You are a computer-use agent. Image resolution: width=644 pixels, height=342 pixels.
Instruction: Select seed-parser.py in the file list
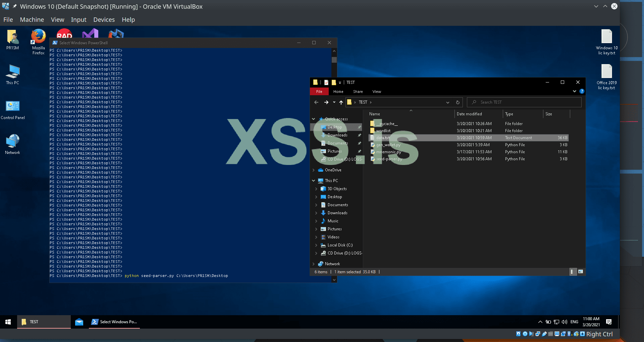[388, 159]
